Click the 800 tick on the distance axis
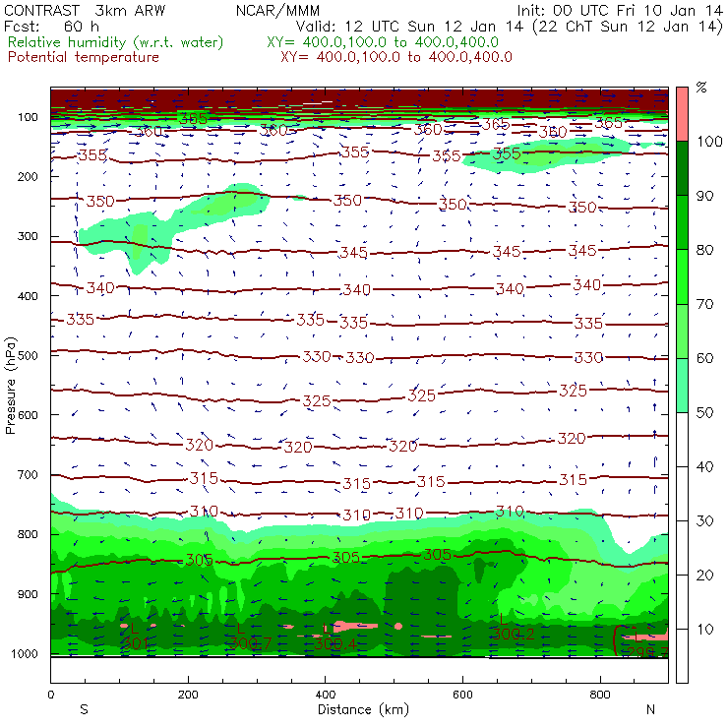The height and width of the screenshot is (728, 728). click(x=600, y=695)
